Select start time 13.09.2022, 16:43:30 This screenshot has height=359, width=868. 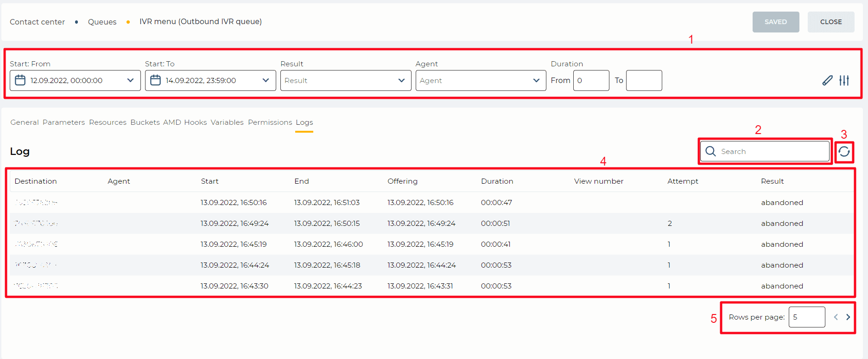pyautogui.click(x=234, y=286)
